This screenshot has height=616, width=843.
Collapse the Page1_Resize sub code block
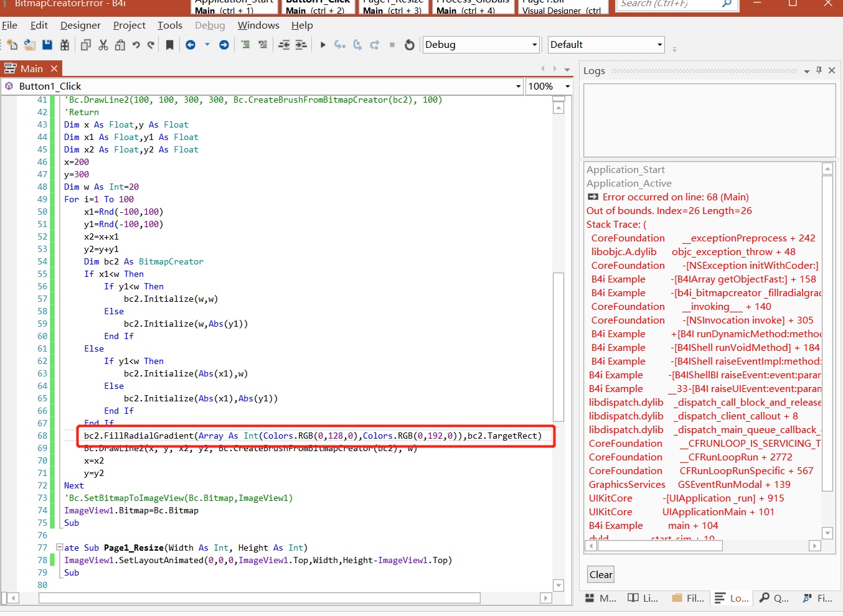60,548
